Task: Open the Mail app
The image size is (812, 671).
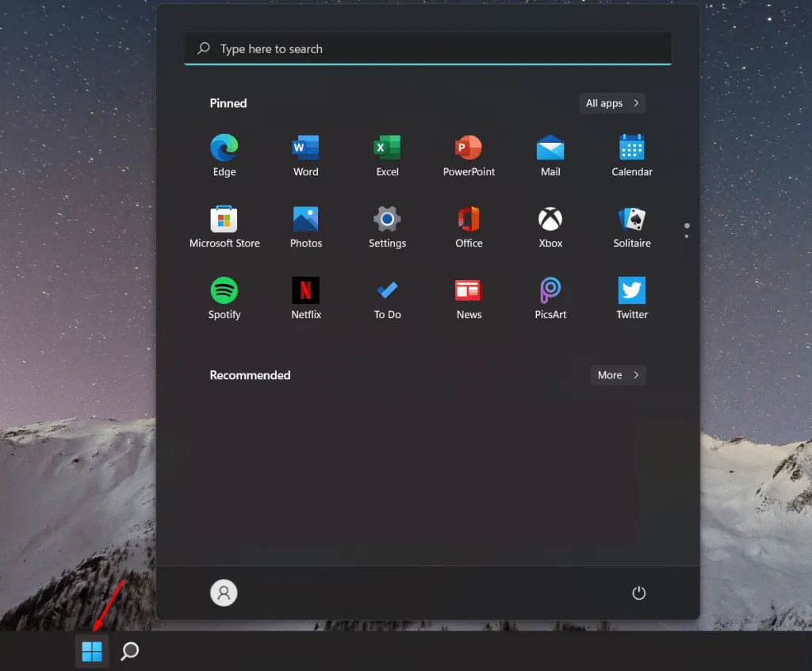Action: coord(550,155)
